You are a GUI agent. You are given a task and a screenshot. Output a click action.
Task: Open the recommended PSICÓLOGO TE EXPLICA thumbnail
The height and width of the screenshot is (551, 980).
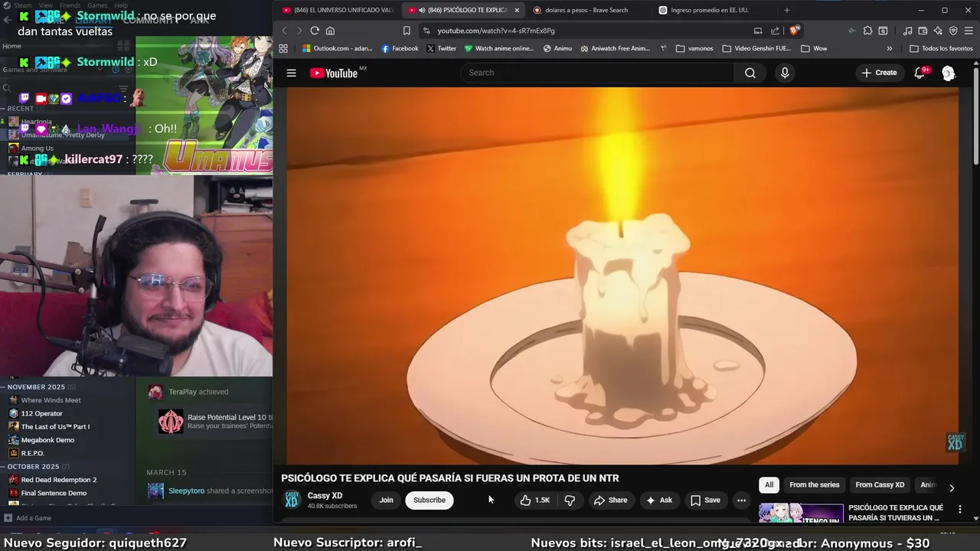point(801,513)
